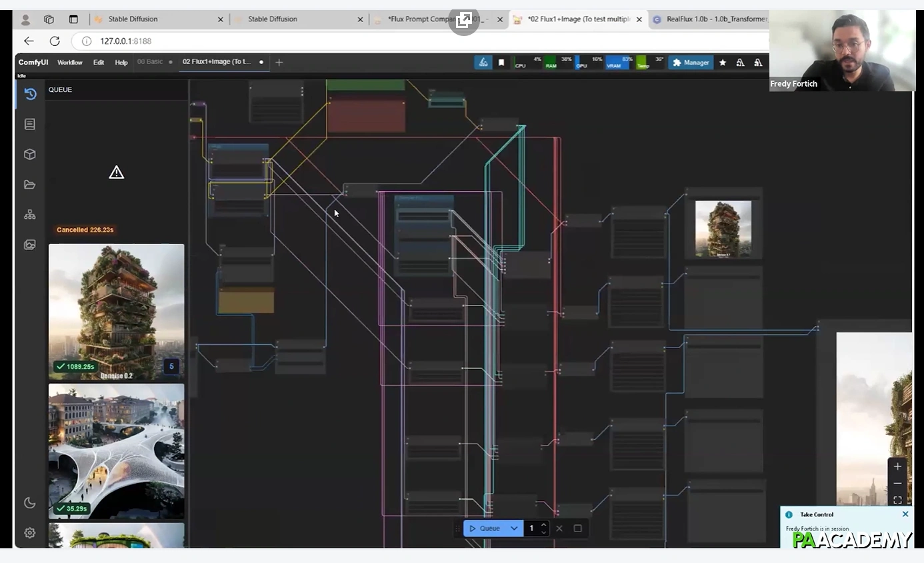Toggle focus mode with the ComfyUI logo button

[x=483, y=62]
